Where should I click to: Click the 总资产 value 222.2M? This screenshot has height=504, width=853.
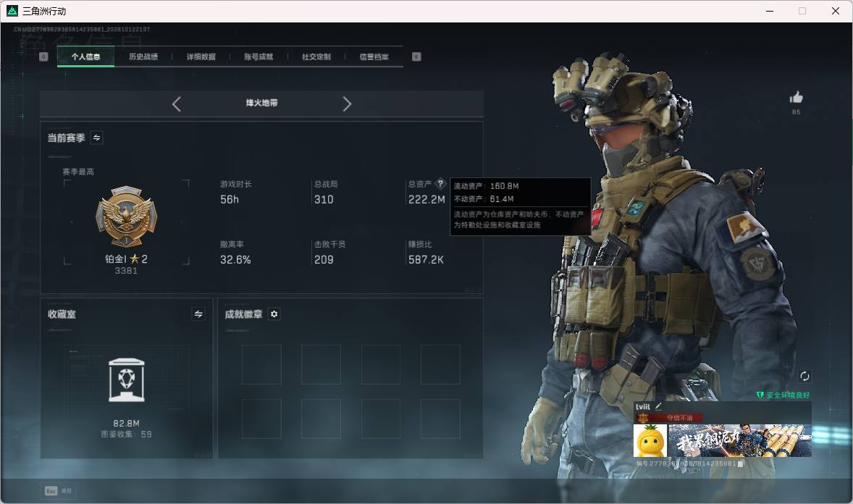(x=426, y=200)
